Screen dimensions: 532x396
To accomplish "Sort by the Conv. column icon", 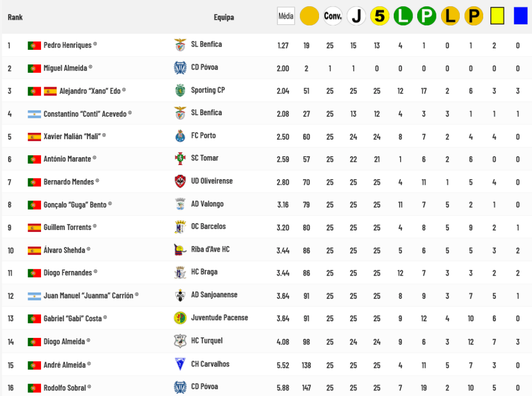I will click(332, 16).
